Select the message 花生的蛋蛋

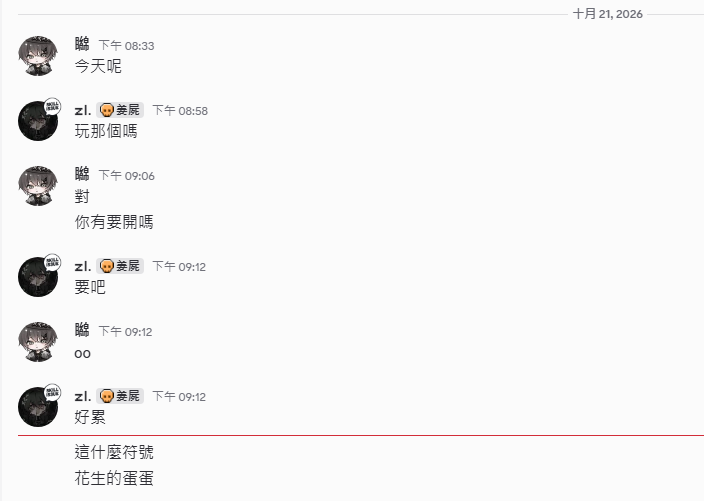click(x=114, y=478)
